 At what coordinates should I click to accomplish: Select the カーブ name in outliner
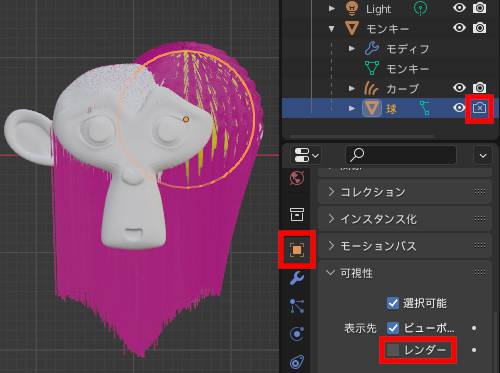pos(402,89)
